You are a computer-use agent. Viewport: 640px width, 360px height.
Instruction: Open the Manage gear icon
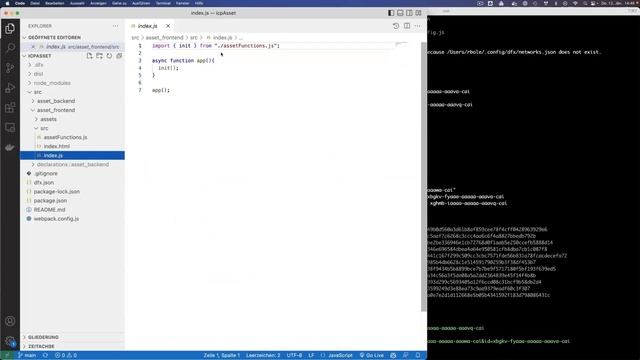(10, 341)
